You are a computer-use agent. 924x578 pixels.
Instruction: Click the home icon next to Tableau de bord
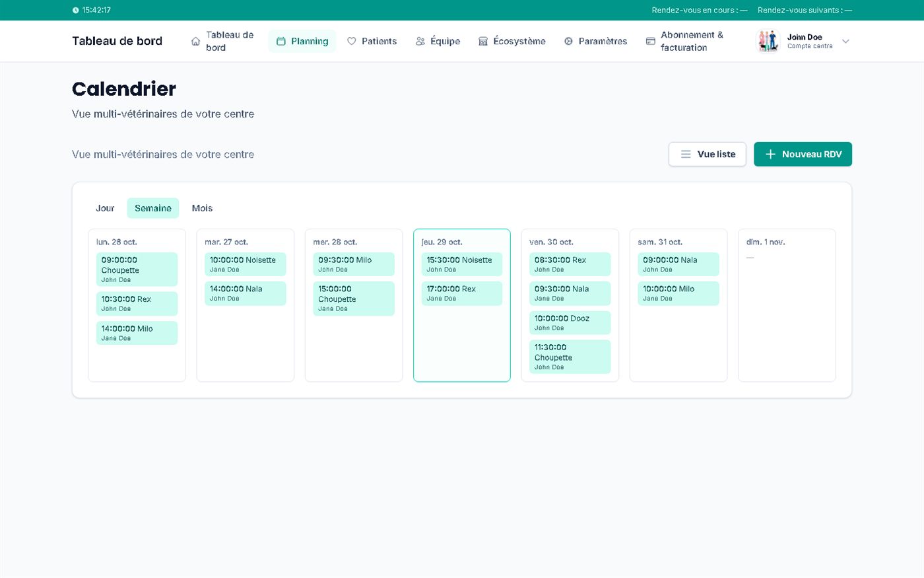tap(195, 41)
